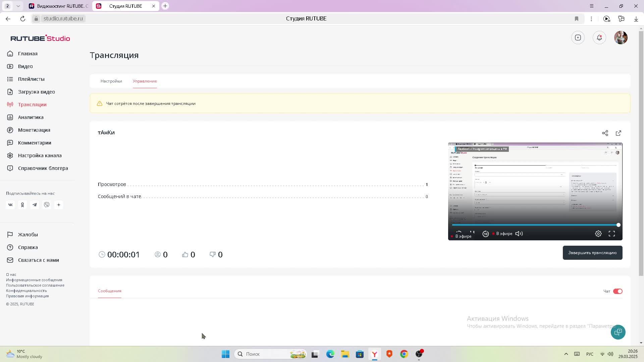Expand the browser tab list chevron
The image size is (644, 362).
click(18, 6)
